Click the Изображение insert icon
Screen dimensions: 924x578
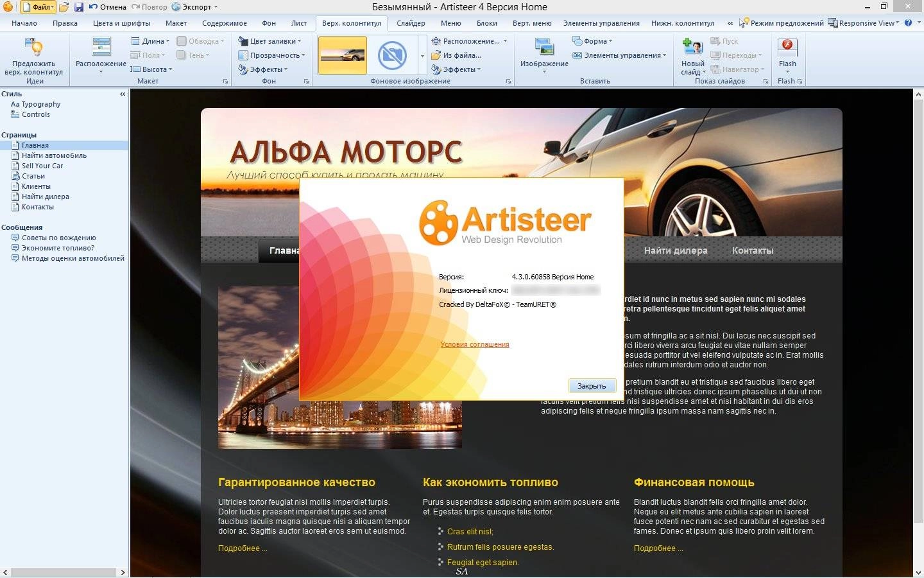point(544,48)
